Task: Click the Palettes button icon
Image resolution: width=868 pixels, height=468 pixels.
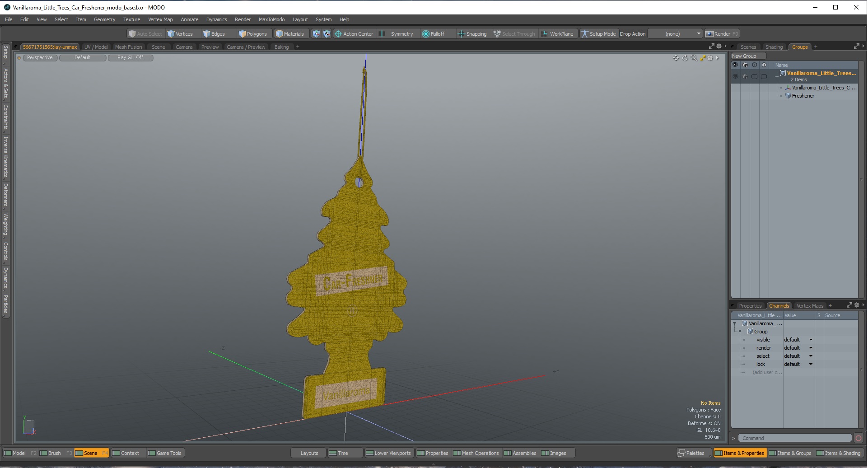Action: pos(681,453)
